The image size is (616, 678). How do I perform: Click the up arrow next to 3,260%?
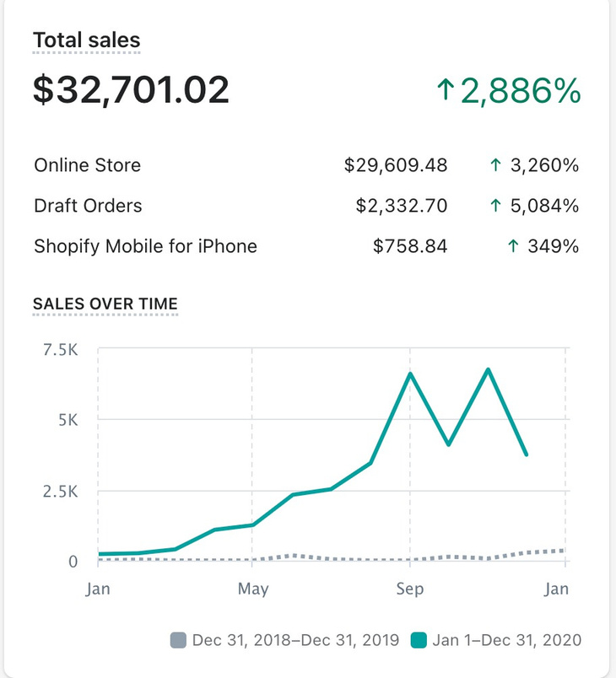(495, 165)
